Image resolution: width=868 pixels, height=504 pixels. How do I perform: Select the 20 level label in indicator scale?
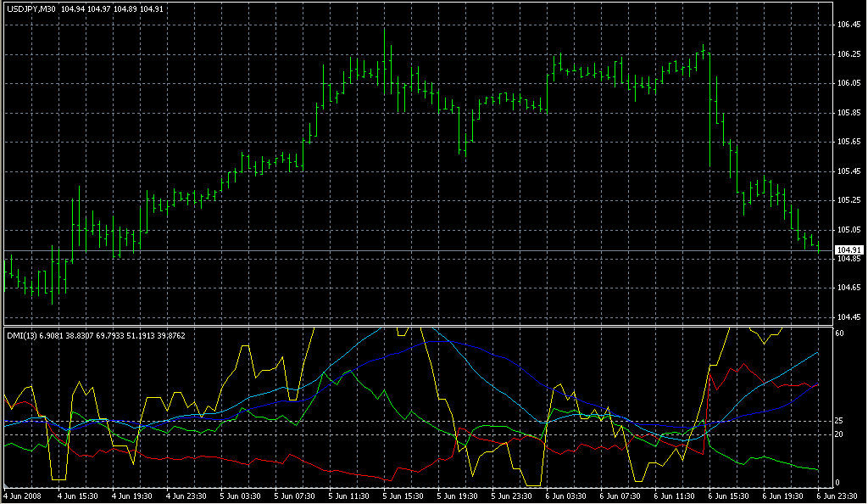click(x=839, y=434)
